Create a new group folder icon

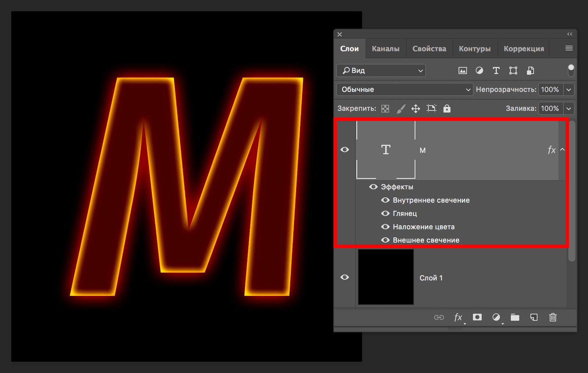point(515,317)
